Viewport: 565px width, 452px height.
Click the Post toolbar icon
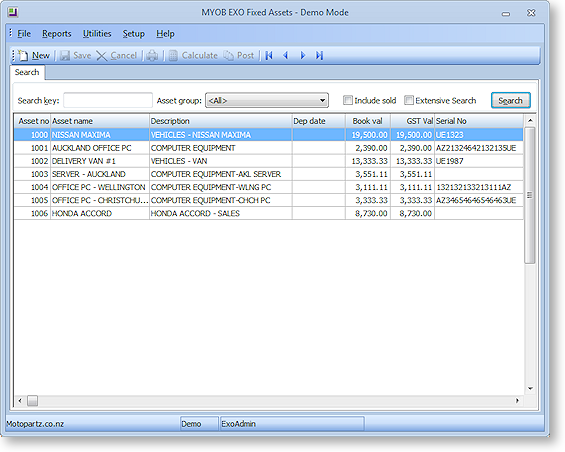click(x=228, y=56)
